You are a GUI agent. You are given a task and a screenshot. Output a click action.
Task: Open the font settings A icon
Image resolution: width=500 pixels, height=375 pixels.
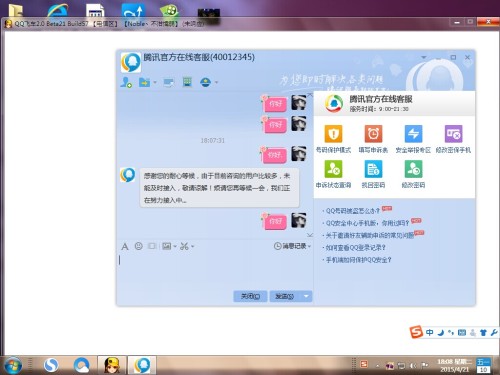coord(125,247)
